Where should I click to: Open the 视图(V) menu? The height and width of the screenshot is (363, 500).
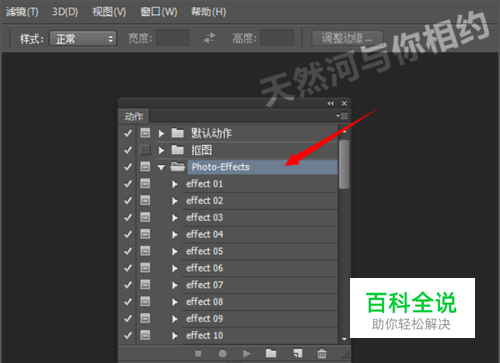109,12
